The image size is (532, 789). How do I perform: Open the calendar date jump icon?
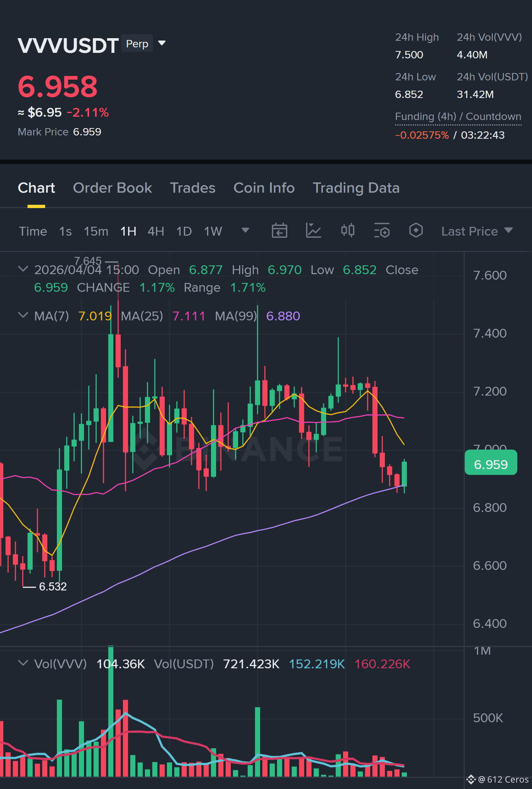coord(279,231)
